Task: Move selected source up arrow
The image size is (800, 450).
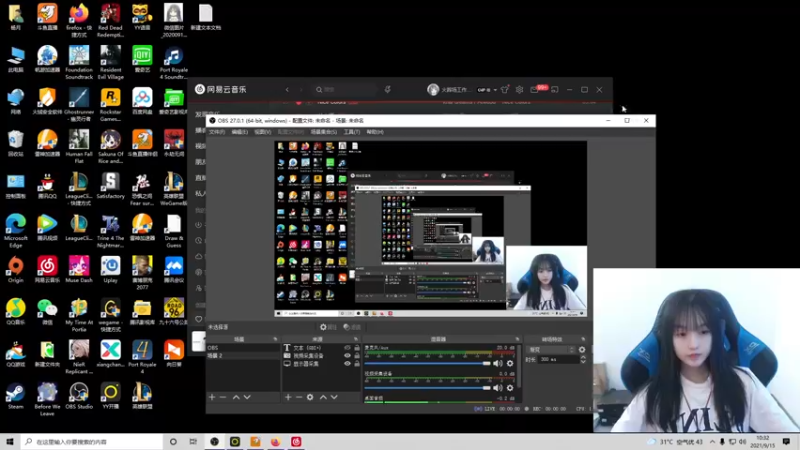Action: (323, 397)
